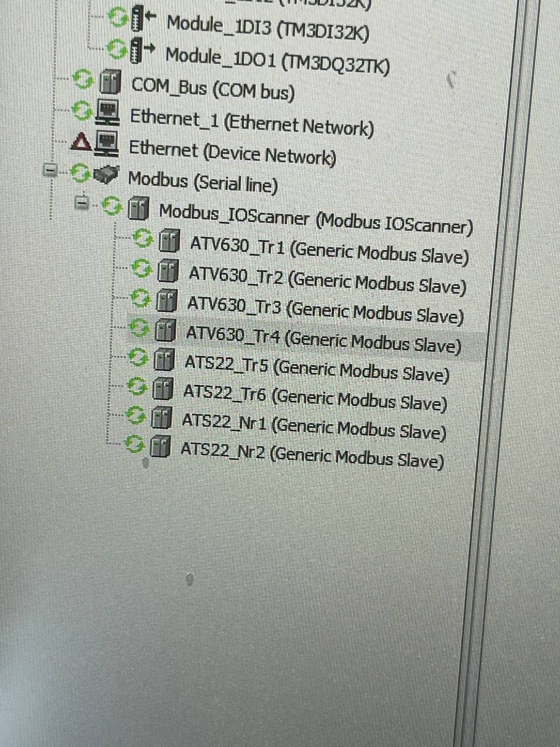Select ATV630_Tr2 Generic Modbus Slave

327,280
